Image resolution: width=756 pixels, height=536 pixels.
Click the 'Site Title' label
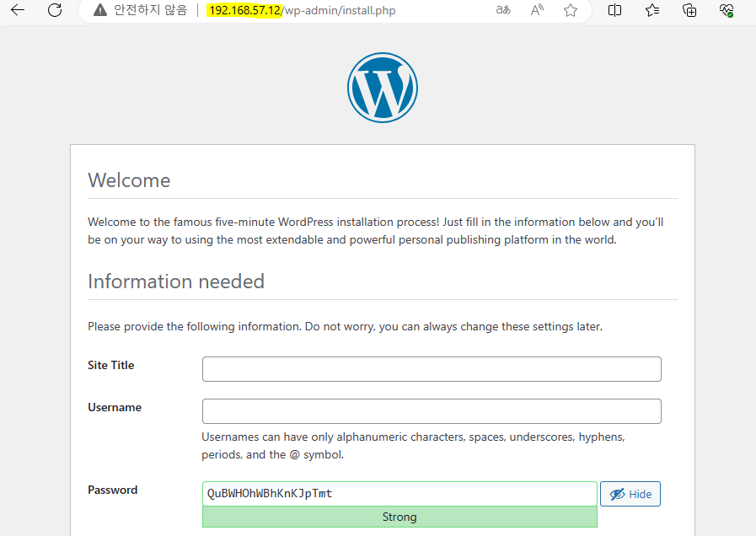pos(111,366)
